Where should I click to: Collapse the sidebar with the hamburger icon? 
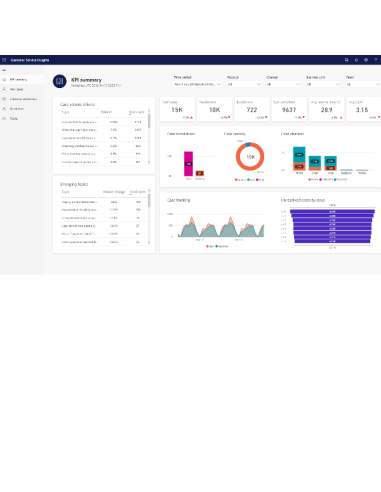click(x=4, y=70)
